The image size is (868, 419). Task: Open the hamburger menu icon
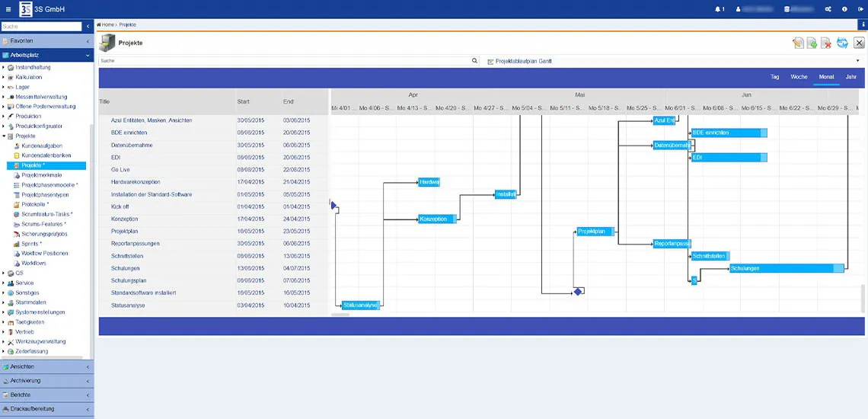point(8,9)
